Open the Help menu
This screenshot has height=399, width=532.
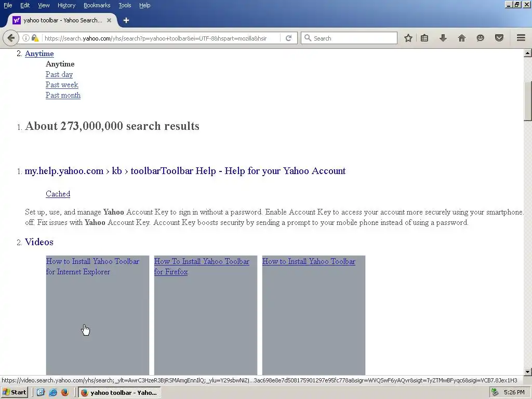click(144, 5)
